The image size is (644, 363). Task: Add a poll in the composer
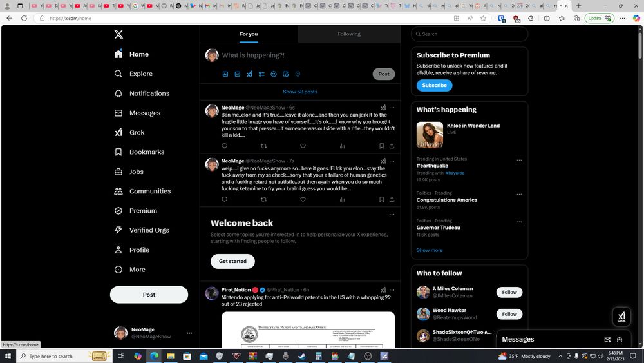(x=261, y=74)
